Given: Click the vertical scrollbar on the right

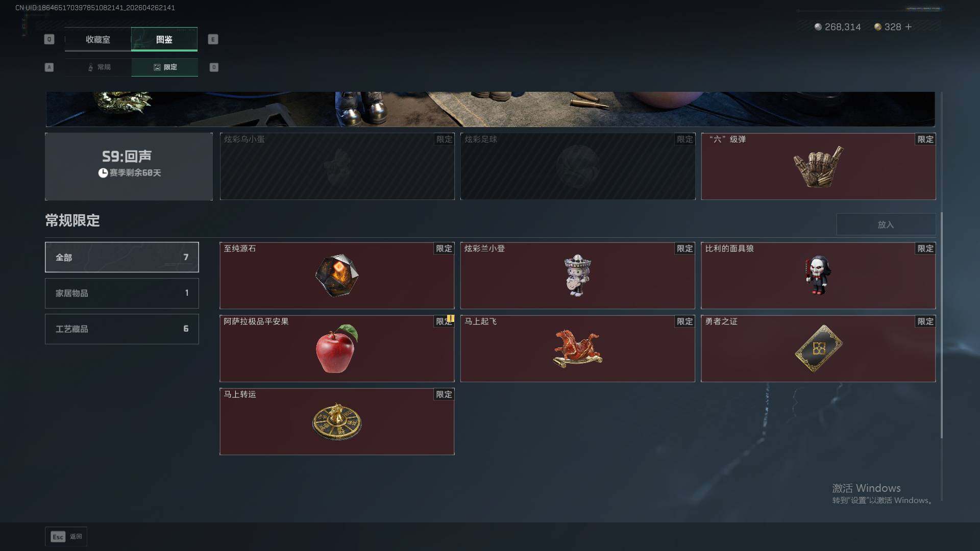Looking at the screenshot, I should (x=942, y=325).
